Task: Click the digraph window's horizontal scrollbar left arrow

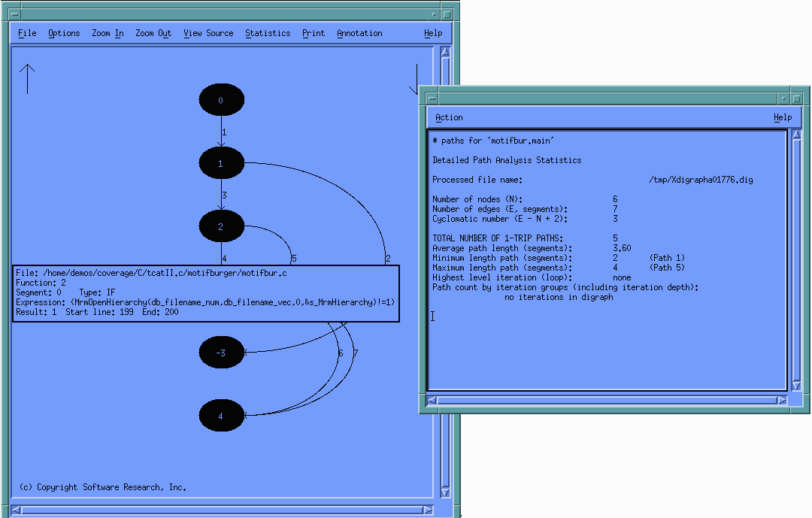Action: tap(17, 510)
